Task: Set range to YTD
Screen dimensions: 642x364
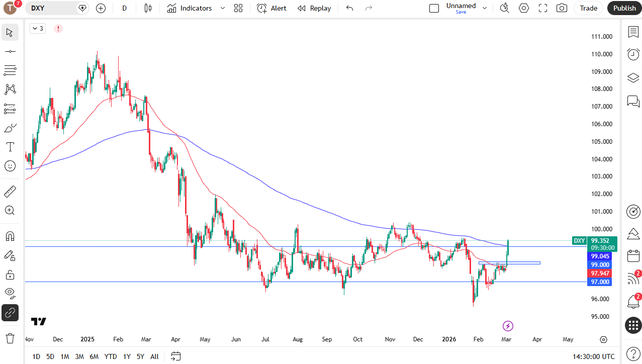Action: [x=111, y=356]
